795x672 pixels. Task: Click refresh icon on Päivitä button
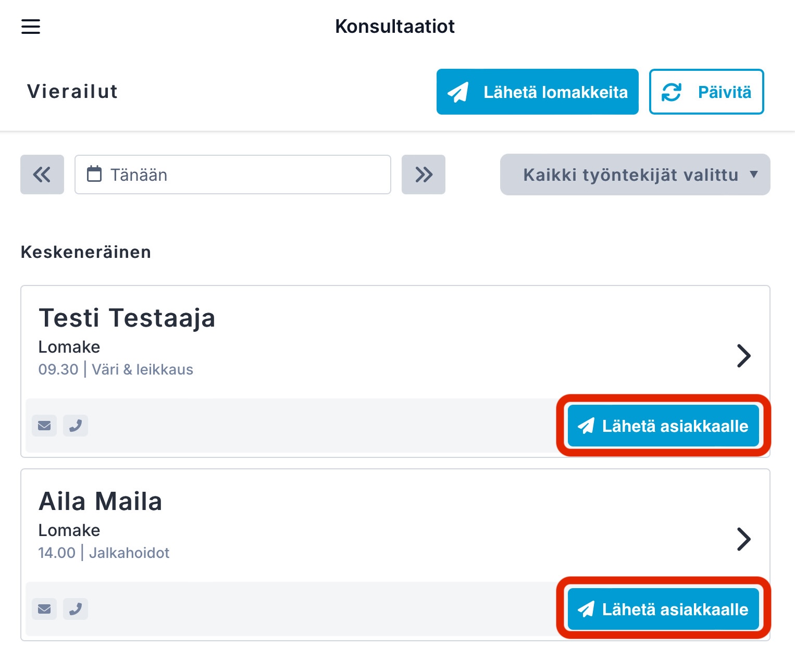(672, 92)
